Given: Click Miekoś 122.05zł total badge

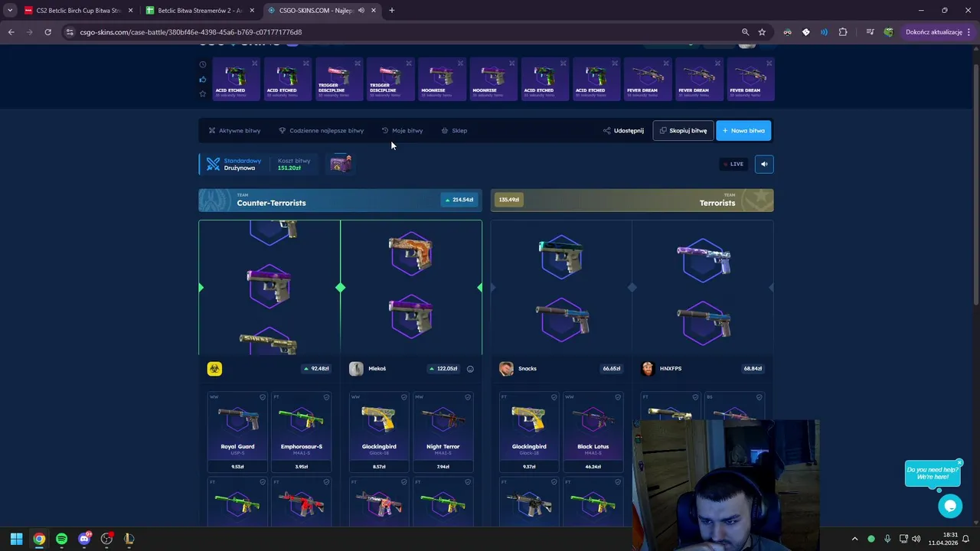Looking at the screenshot, I should point(444,369).
